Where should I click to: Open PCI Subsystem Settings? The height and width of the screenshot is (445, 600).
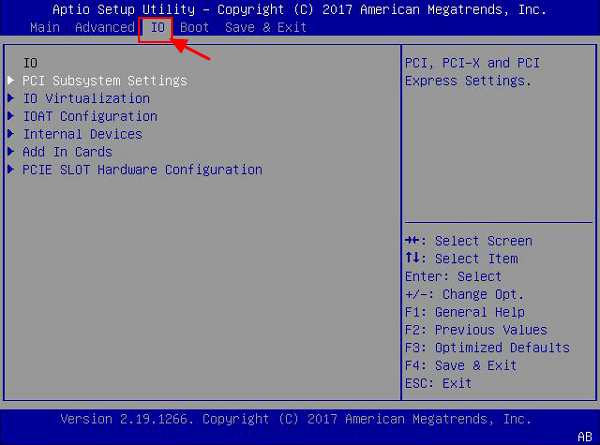tap(104, 80)
